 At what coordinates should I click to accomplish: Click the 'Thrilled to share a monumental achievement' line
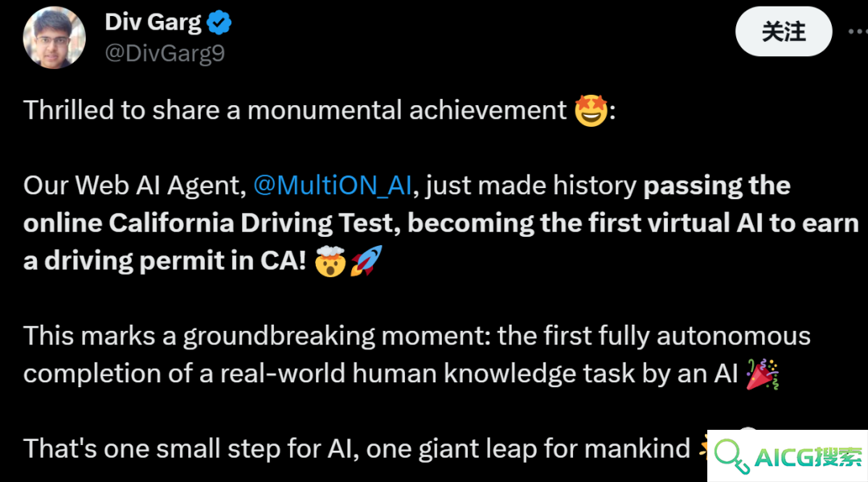click(294, 110)
